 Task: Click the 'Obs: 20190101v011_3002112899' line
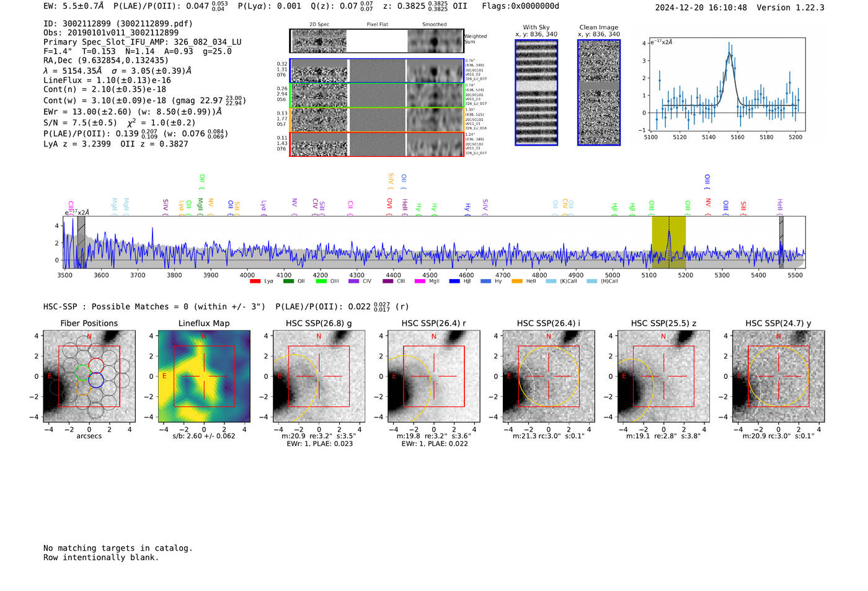[111, 32]
